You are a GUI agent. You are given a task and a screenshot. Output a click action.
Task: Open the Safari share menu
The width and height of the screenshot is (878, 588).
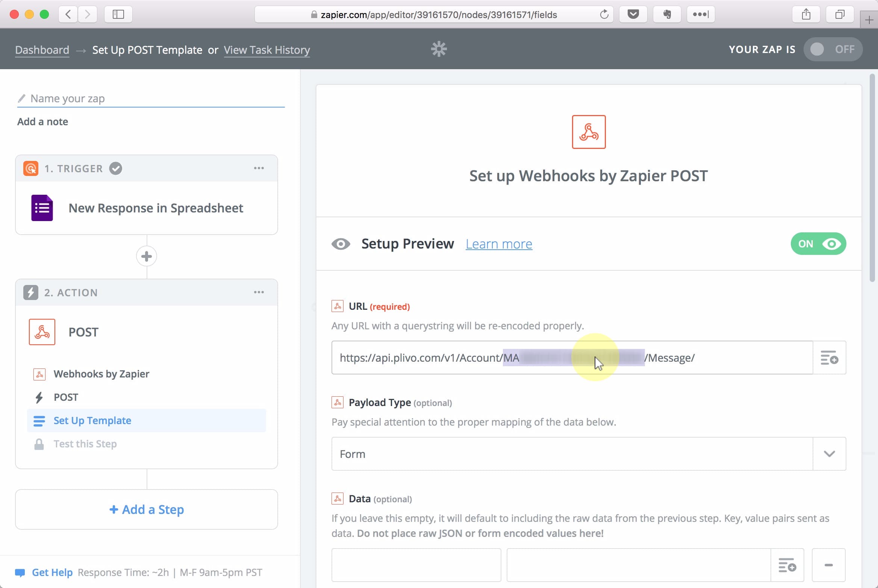click(x=806, y=14)
